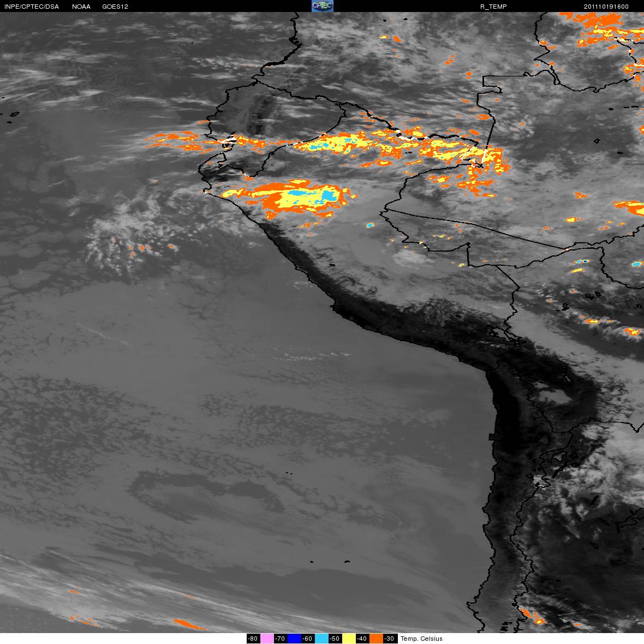Click the -40 temperature label

[362, 639]
